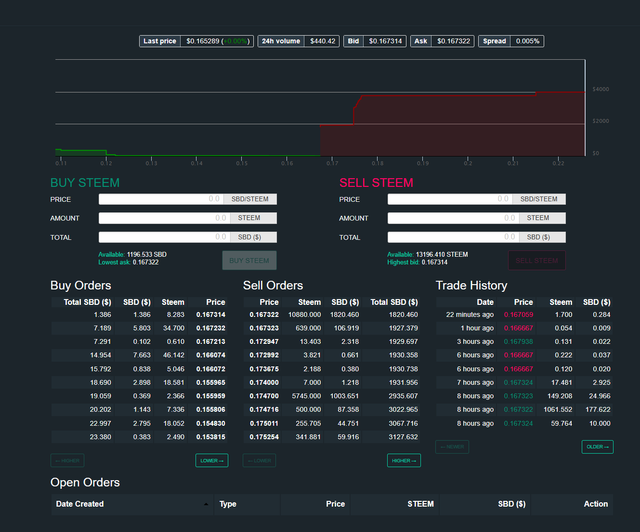Click the sell order priced 0.174716

332,410
